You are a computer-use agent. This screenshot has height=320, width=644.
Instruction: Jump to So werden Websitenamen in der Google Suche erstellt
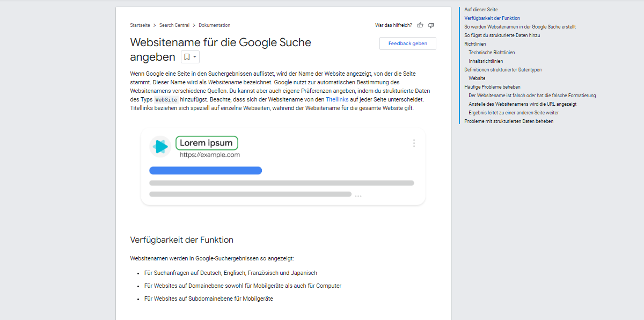[x=520, y=27]
